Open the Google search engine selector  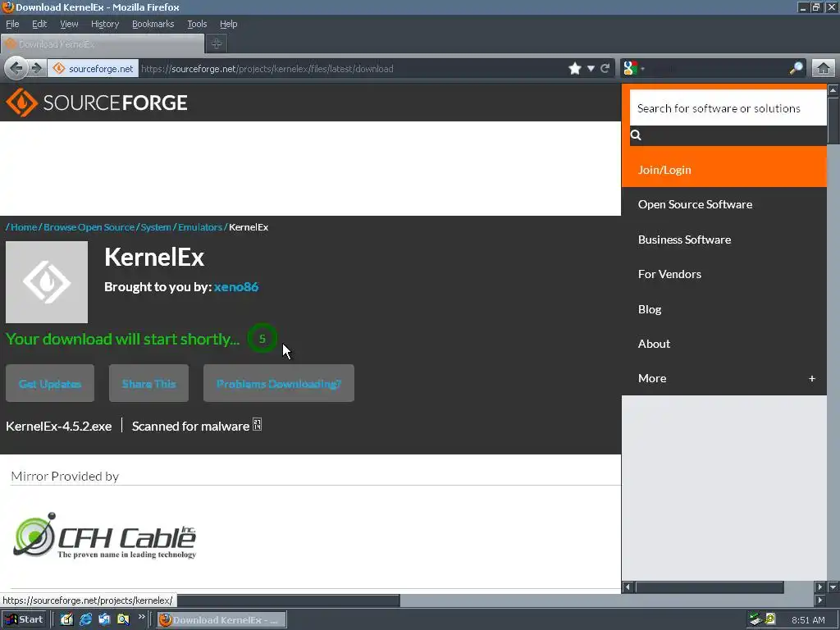633,69
